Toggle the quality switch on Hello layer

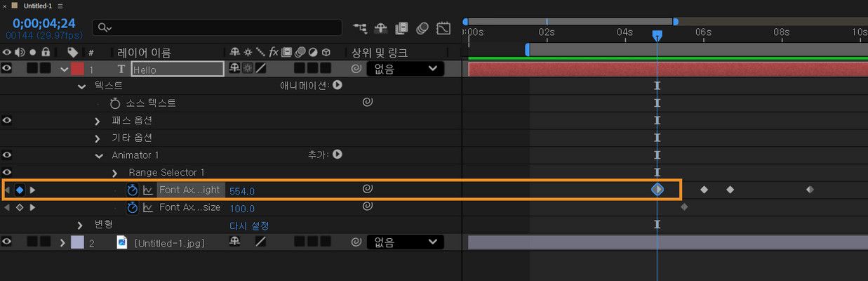(261, 69)
